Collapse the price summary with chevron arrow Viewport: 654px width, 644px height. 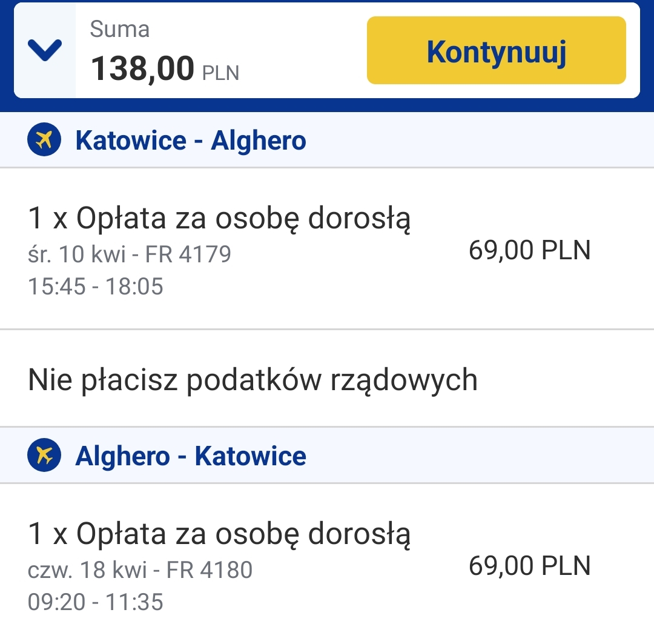(x=45, y=50)
